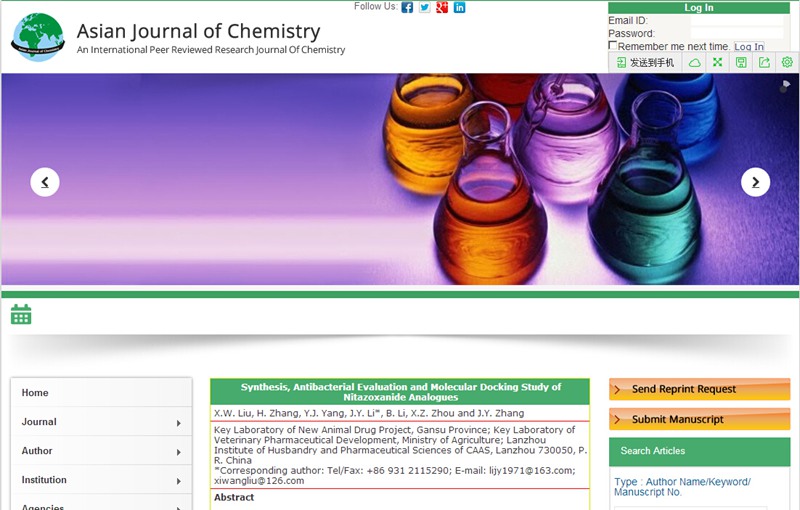800x510 pixels.
Task: Show the next banner slide
Action: (x=755, y=182)
